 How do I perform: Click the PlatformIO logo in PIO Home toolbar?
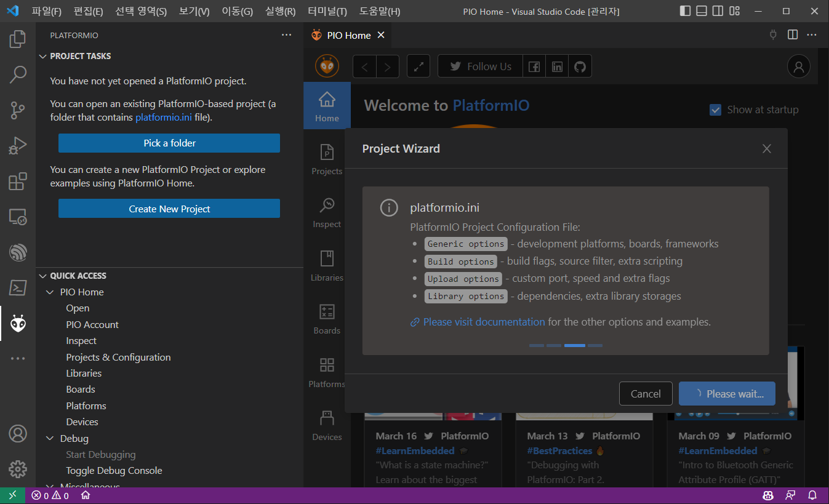coord(327,66)
